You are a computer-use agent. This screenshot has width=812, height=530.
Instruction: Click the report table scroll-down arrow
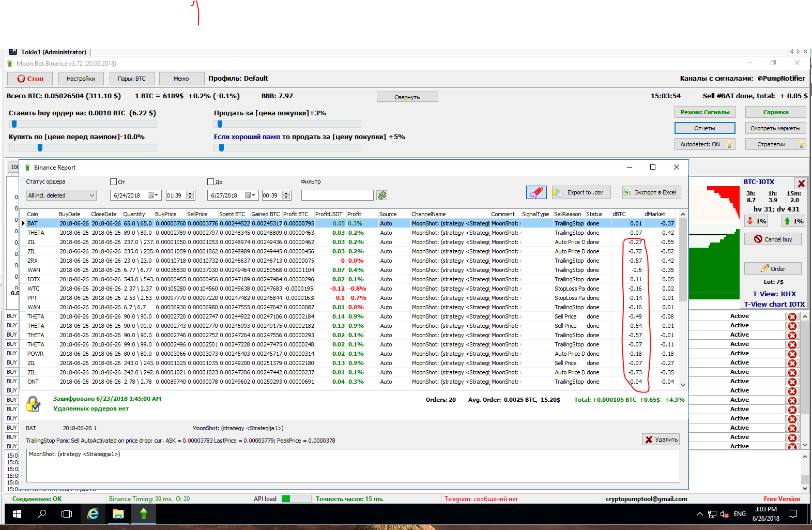point(683,385)
